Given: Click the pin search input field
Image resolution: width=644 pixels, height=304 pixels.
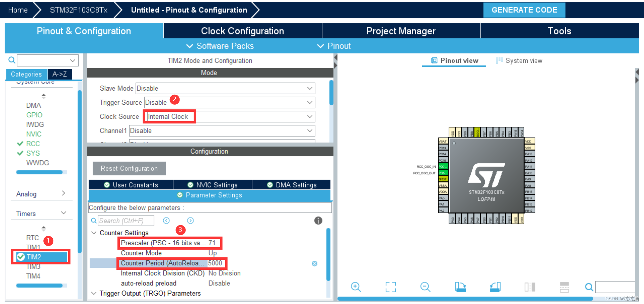Looking at the screenshot, I should tap(615, 287).
